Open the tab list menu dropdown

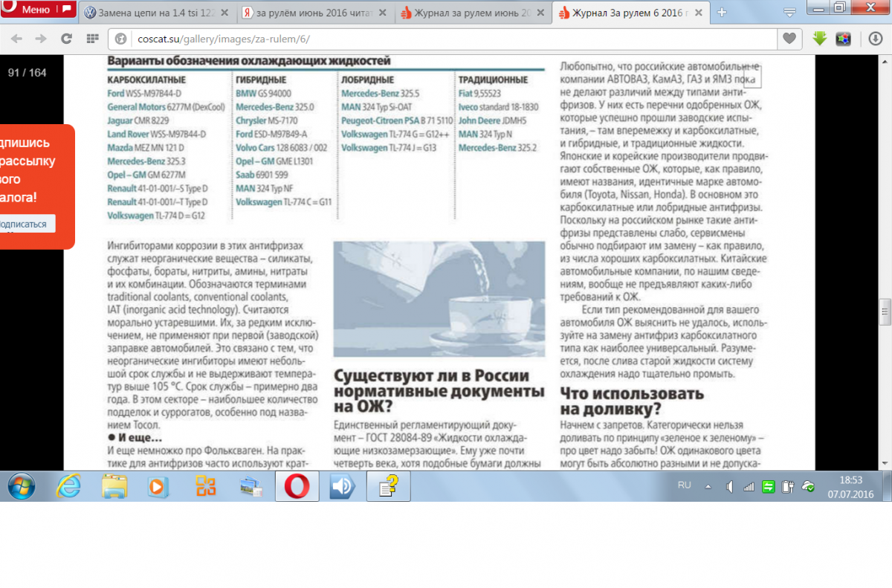[x=790, y=10]
